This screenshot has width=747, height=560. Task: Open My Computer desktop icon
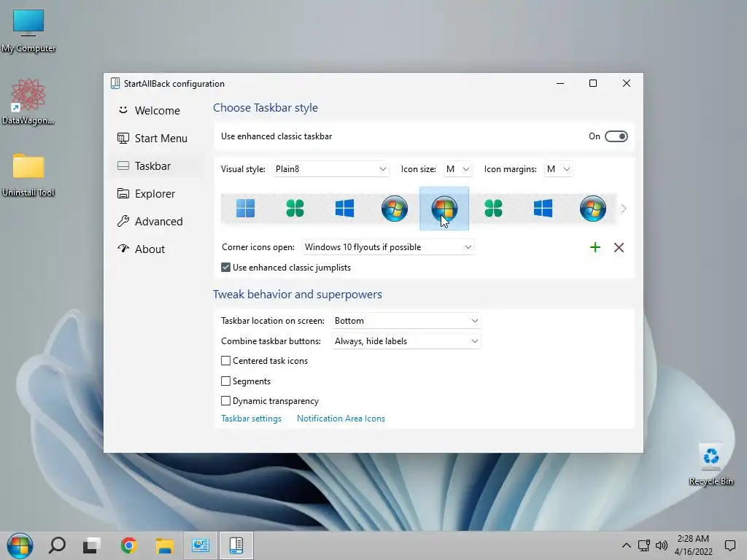[x=28, y=31]
